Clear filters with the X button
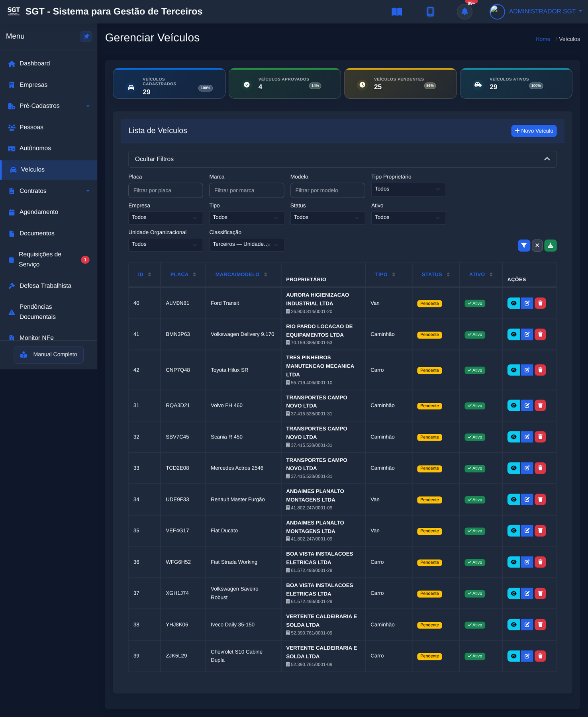588x717 pixels. pyautogui.click(x=537, y=245)
